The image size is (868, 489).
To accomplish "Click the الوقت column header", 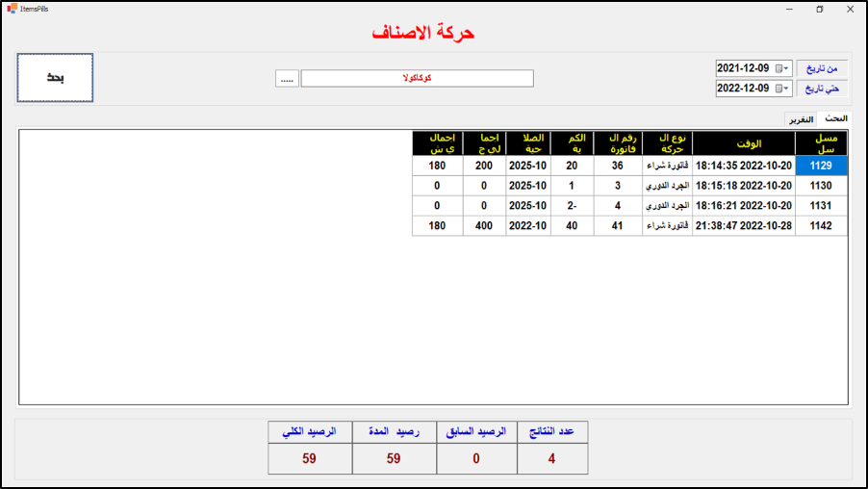I will 743,143.
